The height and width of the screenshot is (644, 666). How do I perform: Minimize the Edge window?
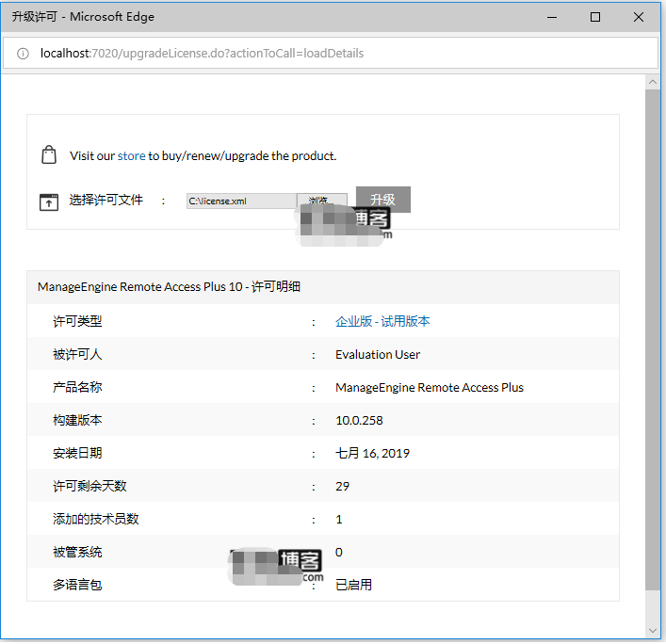pyautogui.click(x=552, y=17)
